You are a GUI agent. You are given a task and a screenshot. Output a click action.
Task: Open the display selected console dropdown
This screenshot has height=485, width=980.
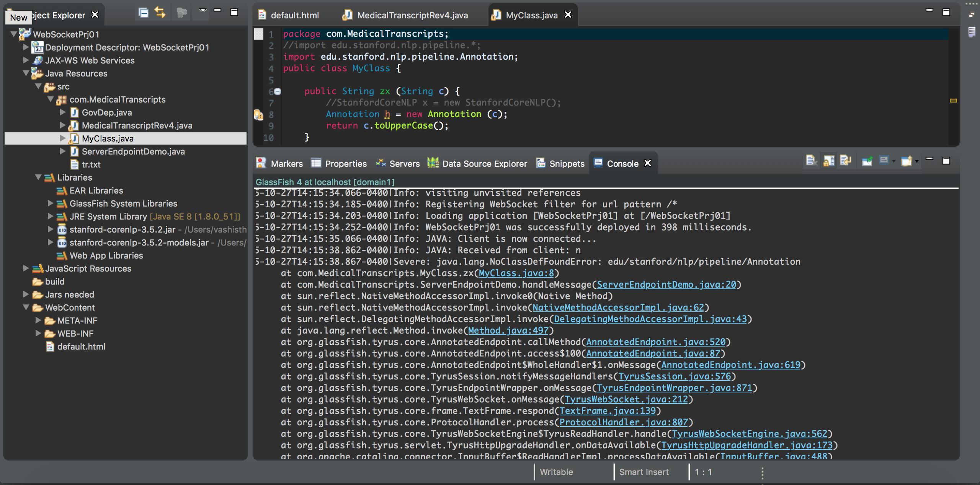[x=893, y=161]
